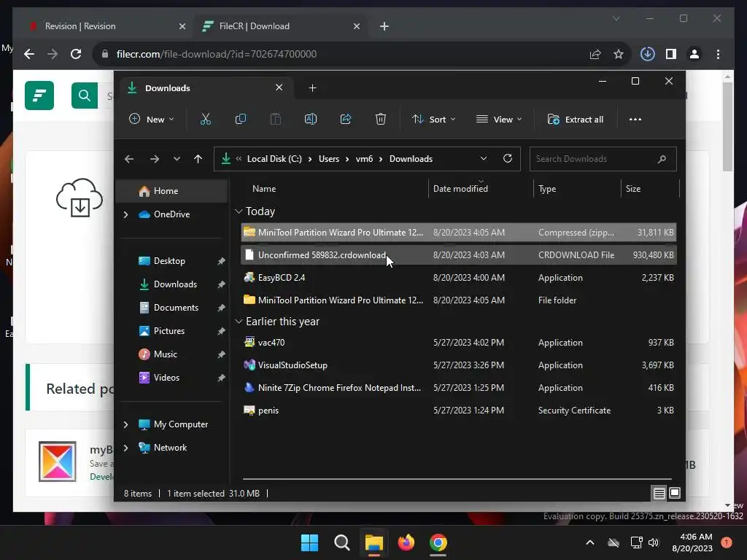The height and width of the screenshot is (560, 747).
Task: Open Chrome side panel icon
Action: pyautogui.click(x=671, y=54)
